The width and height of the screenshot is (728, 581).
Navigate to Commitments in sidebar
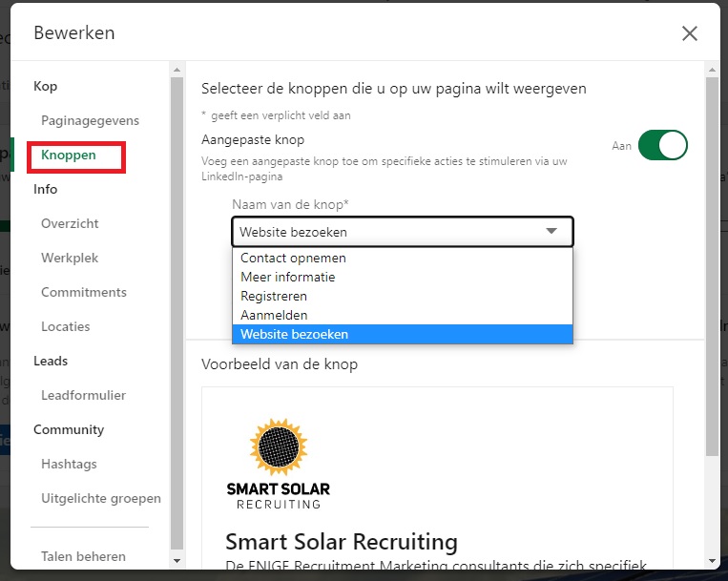tap(84, 293)
